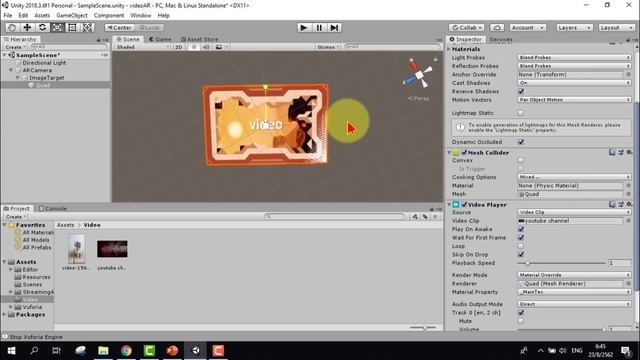Select the Scale tool
The width and height of the screenshot is (640, 360).
(x=57, y=27)
